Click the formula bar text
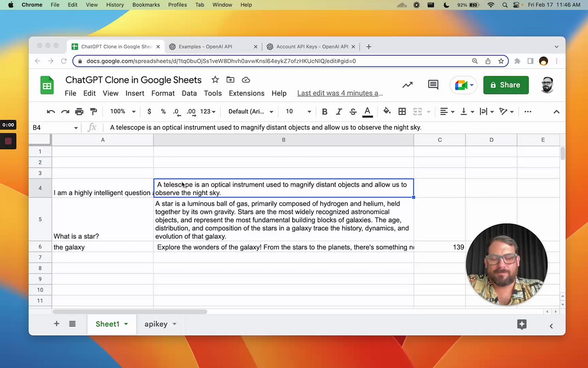Viewport: 588px width, 368px height. 266,127
